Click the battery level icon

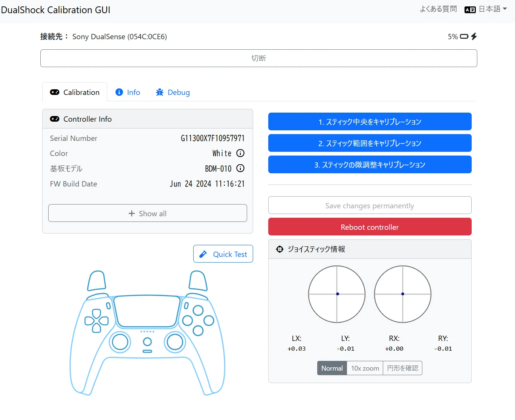tap(464, 37)
